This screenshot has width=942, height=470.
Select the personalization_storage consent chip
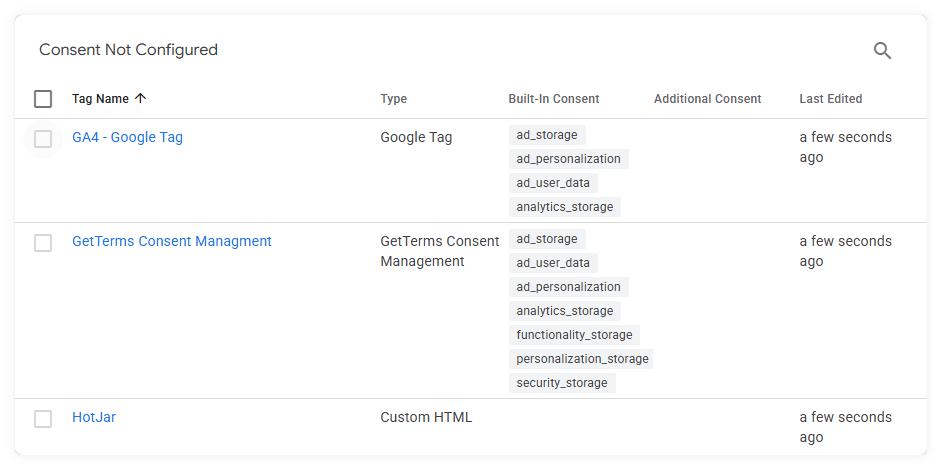pyautogui.click(x=581, y=359)
